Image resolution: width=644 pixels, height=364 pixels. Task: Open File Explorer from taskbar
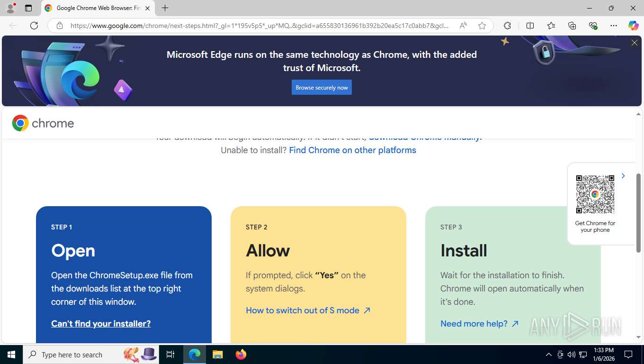coord(217,355)
